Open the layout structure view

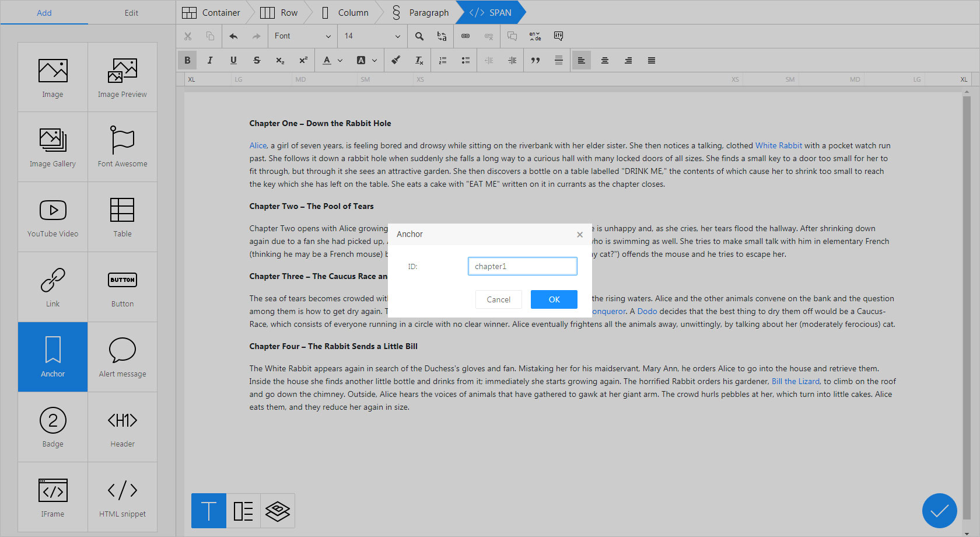(x=243, y=511)
